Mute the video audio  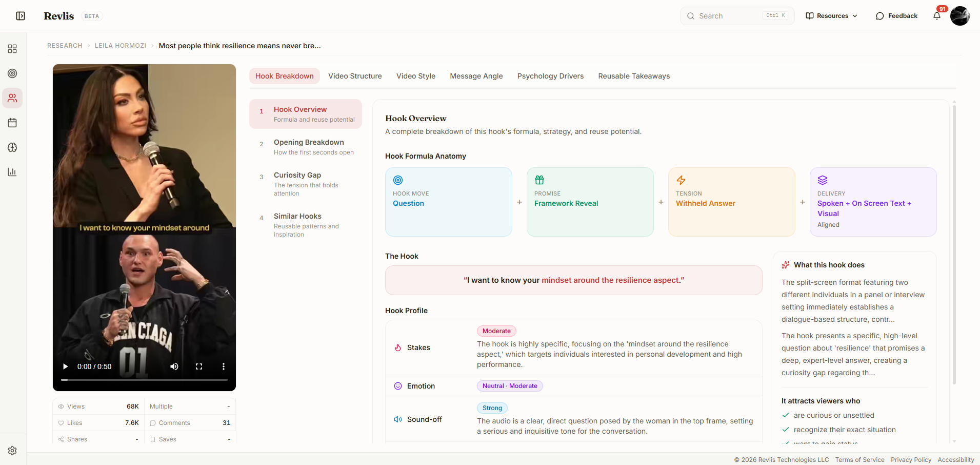[x=174, y=366]
